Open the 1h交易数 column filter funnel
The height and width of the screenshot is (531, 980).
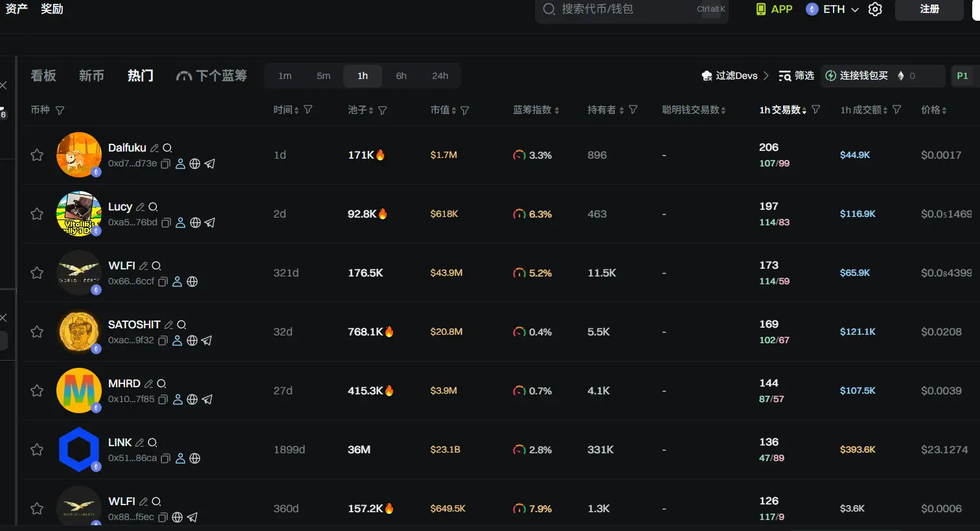816,110
